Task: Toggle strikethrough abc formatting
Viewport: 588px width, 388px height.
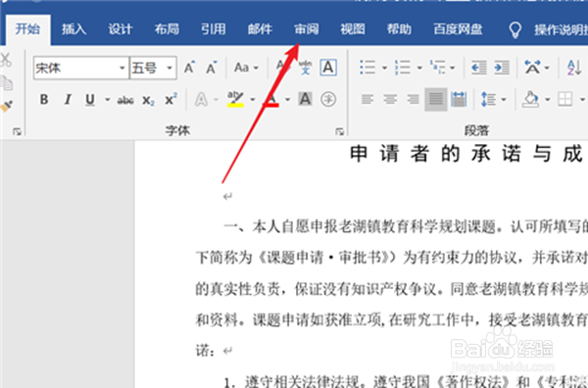Action: (x=125, y=100)
